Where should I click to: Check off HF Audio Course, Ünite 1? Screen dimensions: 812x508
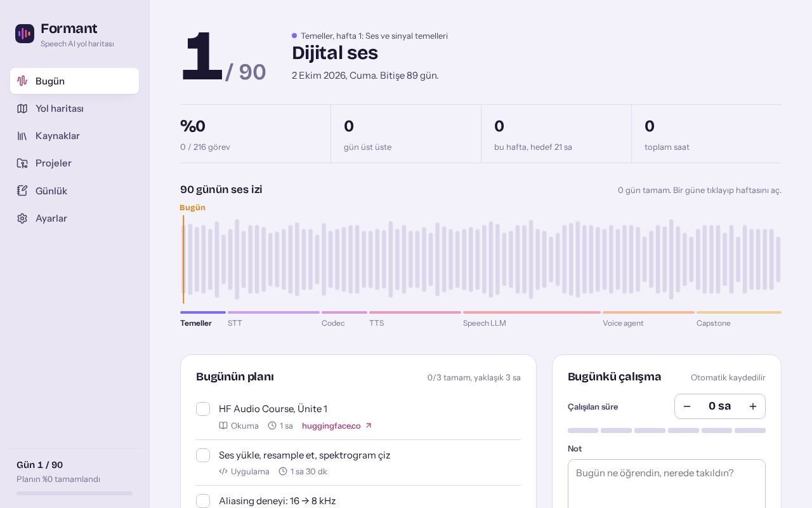point(203,409)
